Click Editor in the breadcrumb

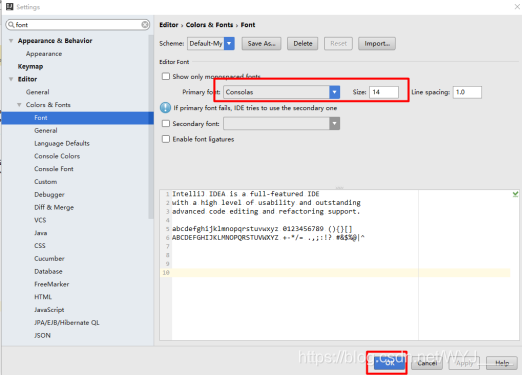(x=169, y=25)
